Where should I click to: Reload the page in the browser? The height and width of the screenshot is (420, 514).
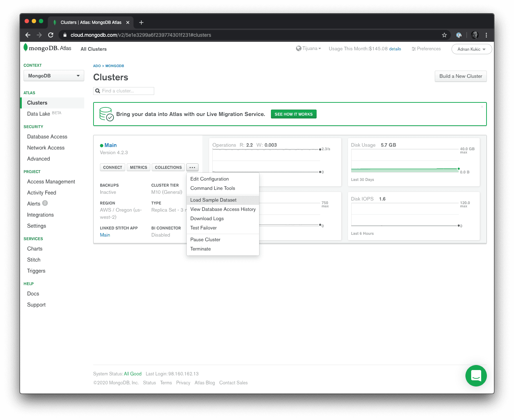(x=51, y=35)
